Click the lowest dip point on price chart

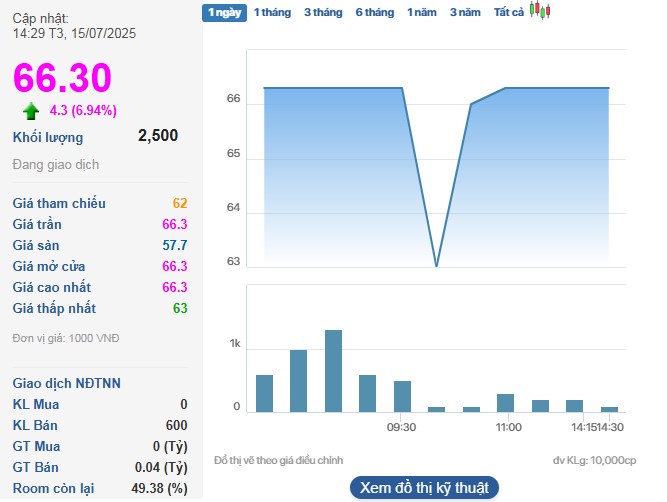coord(436,266)
